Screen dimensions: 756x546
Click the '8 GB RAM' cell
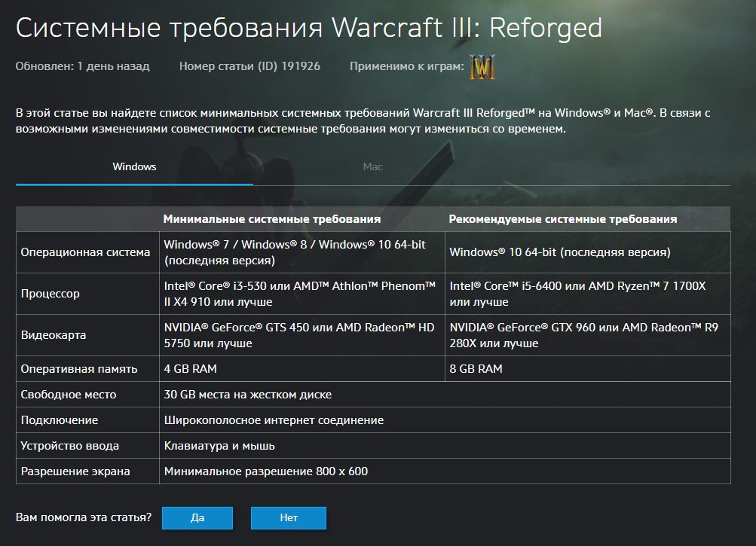click(x=588, y=369)
